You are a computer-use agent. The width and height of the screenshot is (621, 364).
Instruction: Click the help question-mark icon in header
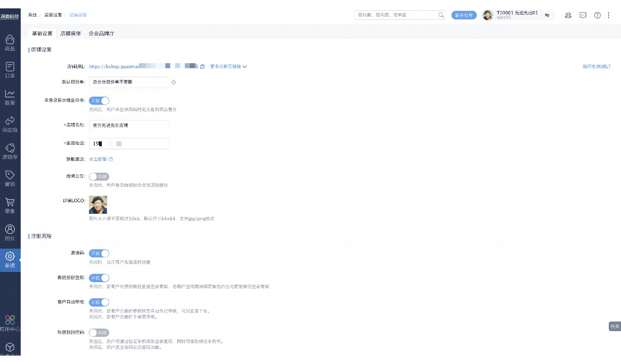[x=597, y=15]
